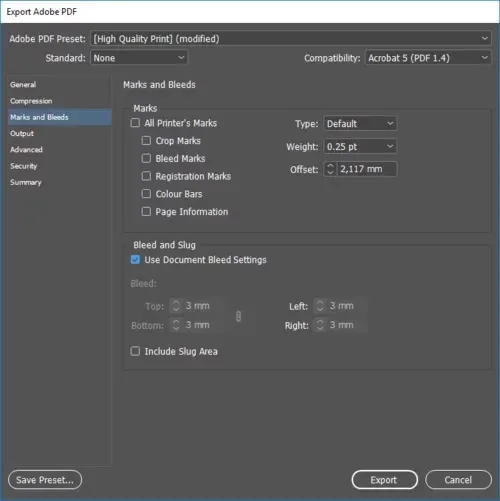Viewport: 500px width, 501px height.
Task: Uncheck Use Document Bleed Settings
Action: tap(135, 260)
